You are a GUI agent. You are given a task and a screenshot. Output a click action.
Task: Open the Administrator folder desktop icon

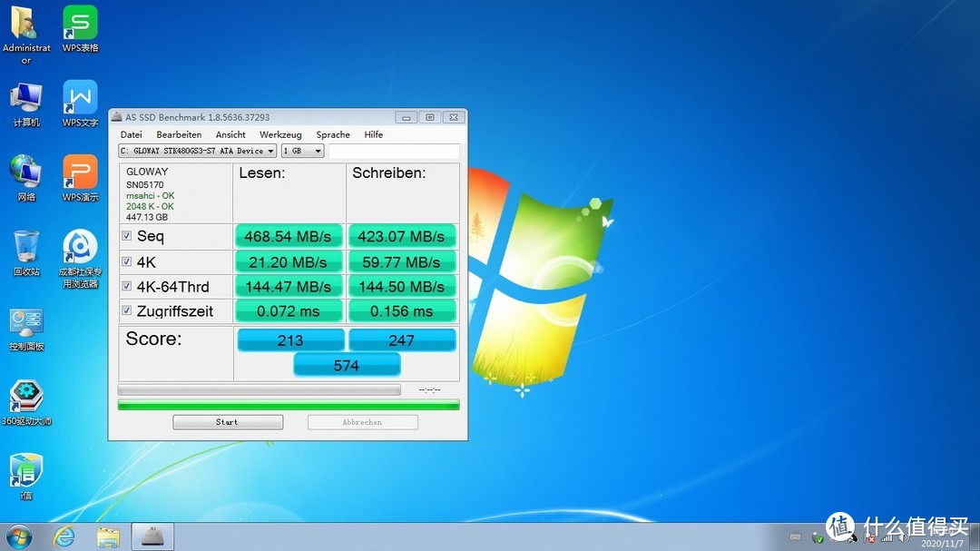[x=25, y=35]
